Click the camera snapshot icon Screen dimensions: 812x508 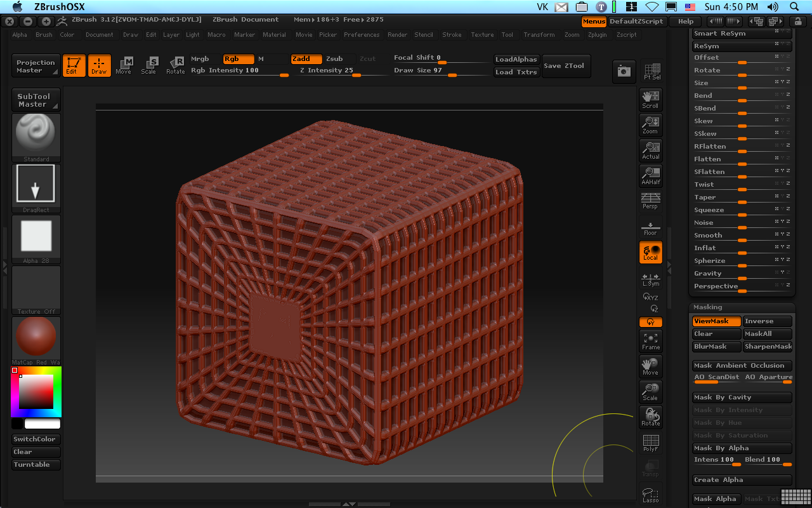pos(624,72)
